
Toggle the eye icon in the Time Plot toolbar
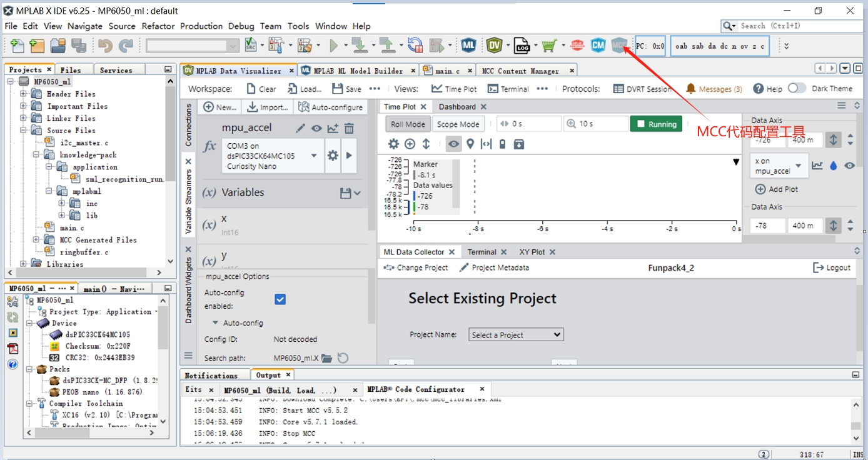coord(453,144)
